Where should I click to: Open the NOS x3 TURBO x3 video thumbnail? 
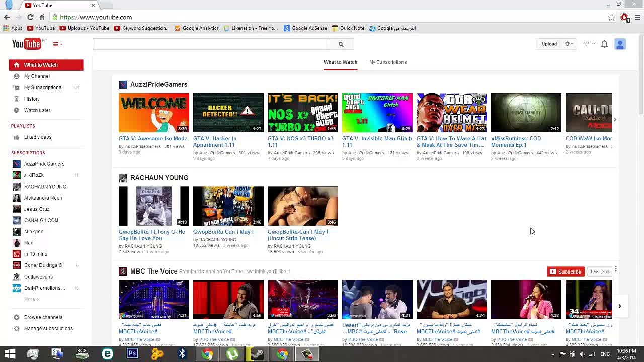[x=303, y=113]
